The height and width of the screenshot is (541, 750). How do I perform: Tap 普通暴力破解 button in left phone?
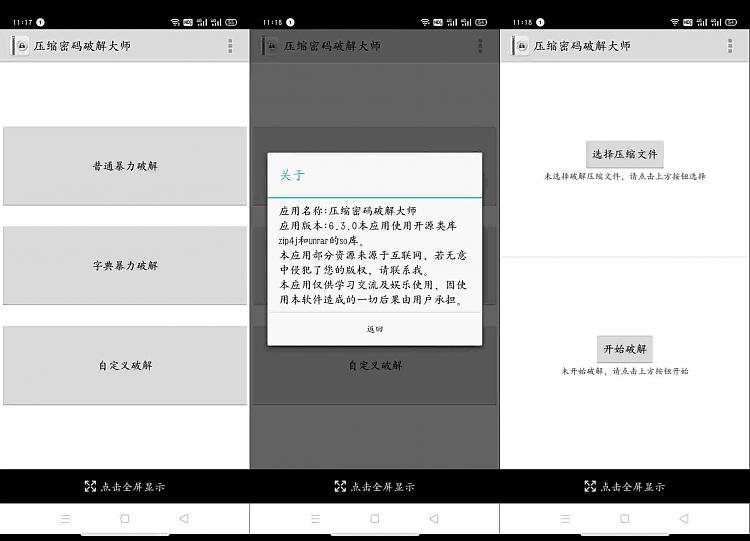[x=125, y=166]
